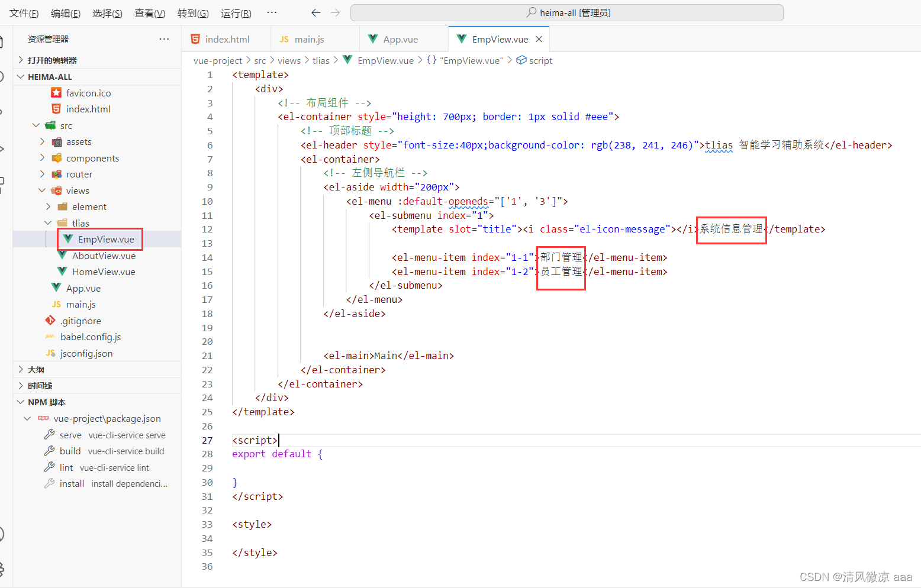921x588 pixels.
Task: Expand the 时间线 timeline section
Action: [x=97, y=386]
